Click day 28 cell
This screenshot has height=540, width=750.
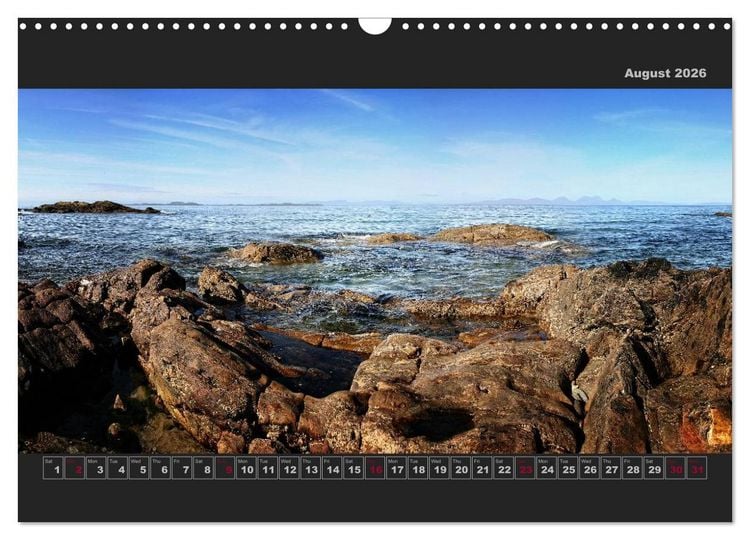632,468
